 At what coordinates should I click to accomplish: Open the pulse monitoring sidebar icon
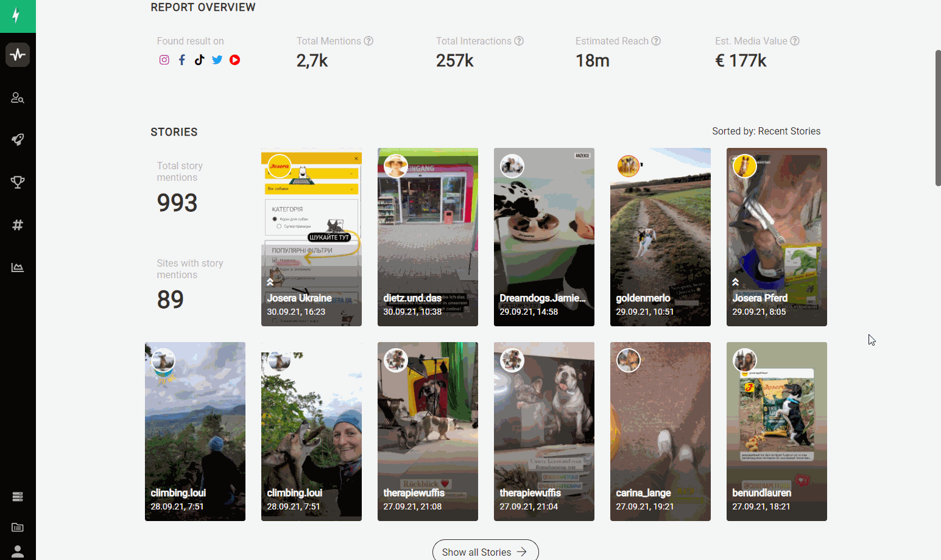click(18, 55)
